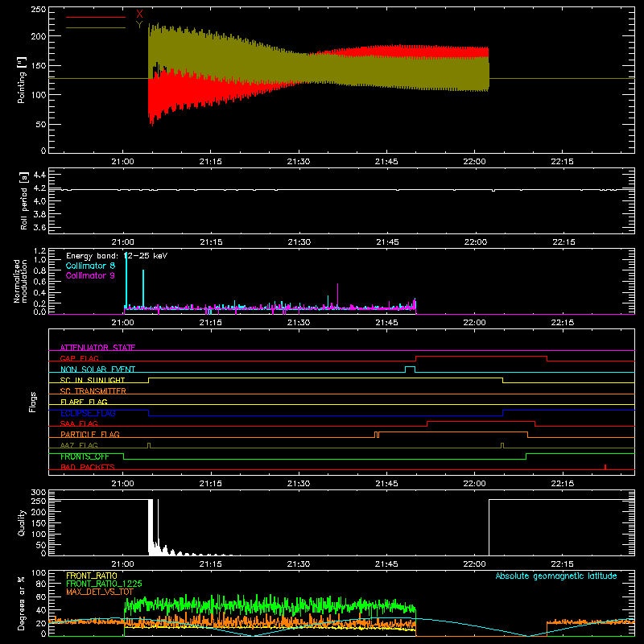Click the 21:30 time label under Flags plot
644x644 pixels.
coord(298,484)
